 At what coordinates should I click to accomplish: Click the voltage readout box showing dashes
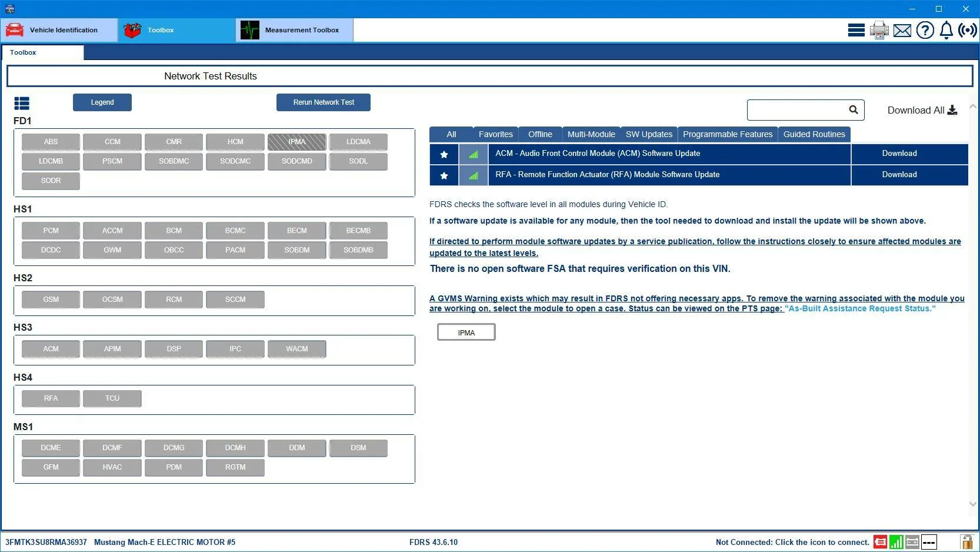(929, 542)
